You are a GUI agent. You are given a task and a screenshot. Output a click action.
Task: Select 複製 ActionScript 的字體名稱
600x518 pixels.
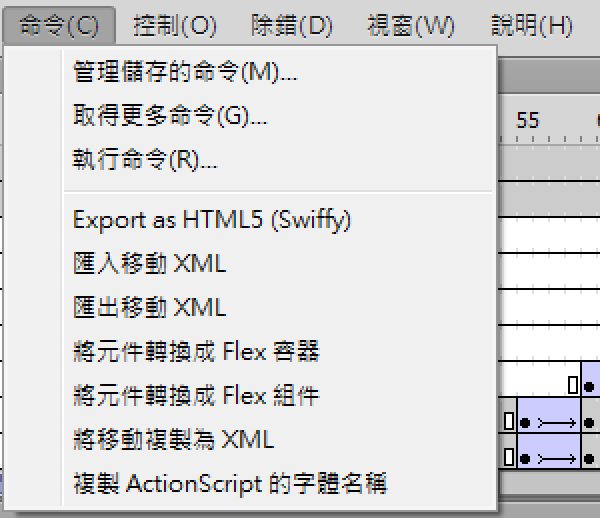pos(277,483)
